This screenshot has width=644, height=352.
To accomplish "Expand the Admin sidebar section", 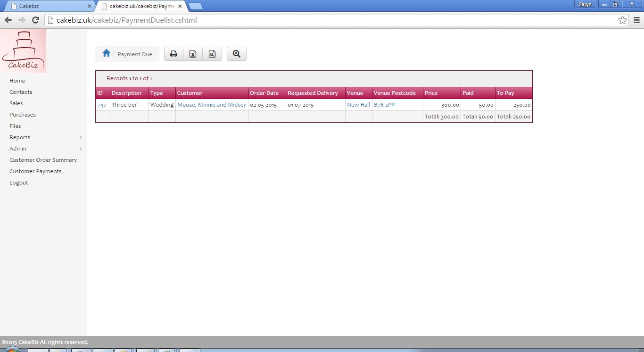I will (x=18, y=148).
